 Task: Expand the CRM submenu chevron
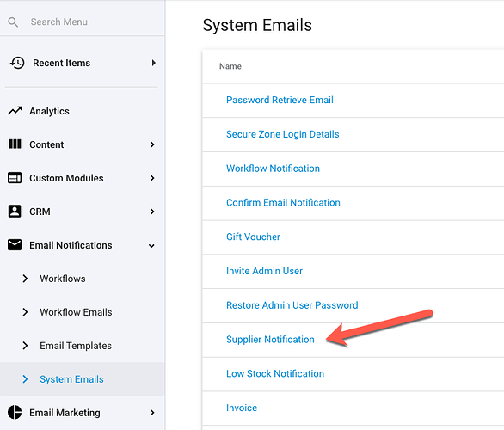152,212
